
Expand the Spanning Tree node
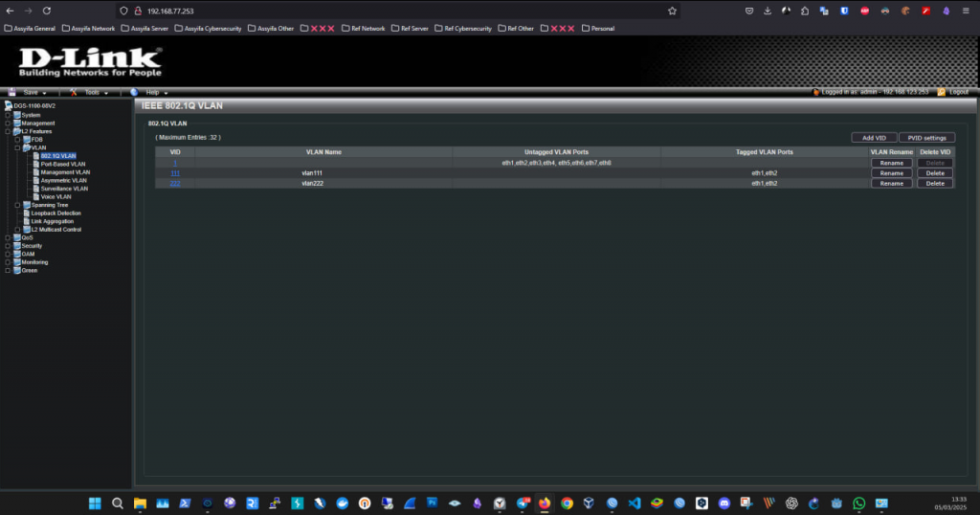pos(17,205)
